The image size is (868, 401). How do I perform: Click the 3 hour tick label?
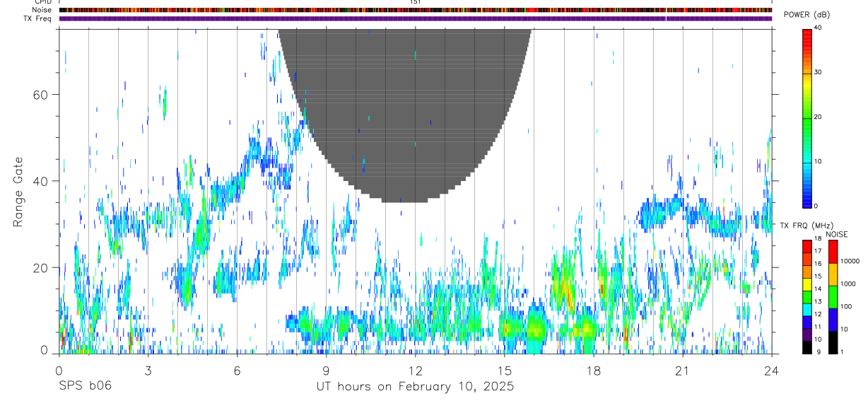point(148,370)
